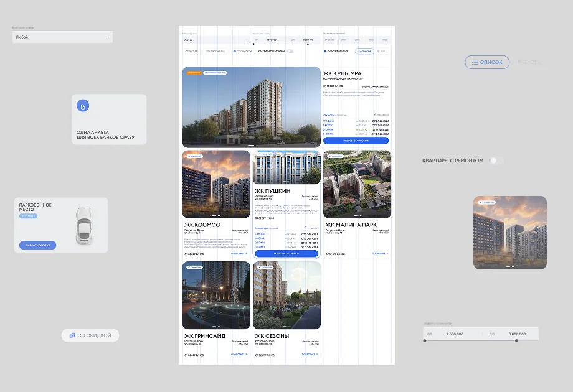Click the badge on the ЖК Малина Парк photo
This screenshot has height=392, width=573.
point(335,156)
